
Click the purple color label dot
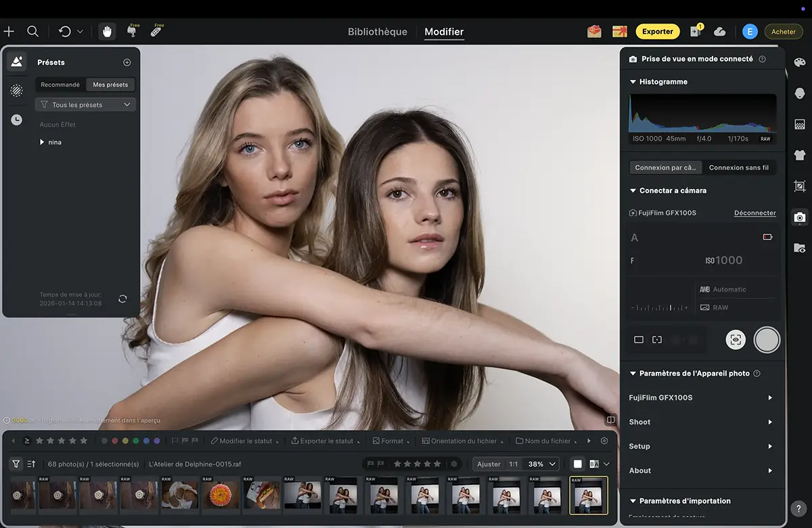click(x=157, y=441)
